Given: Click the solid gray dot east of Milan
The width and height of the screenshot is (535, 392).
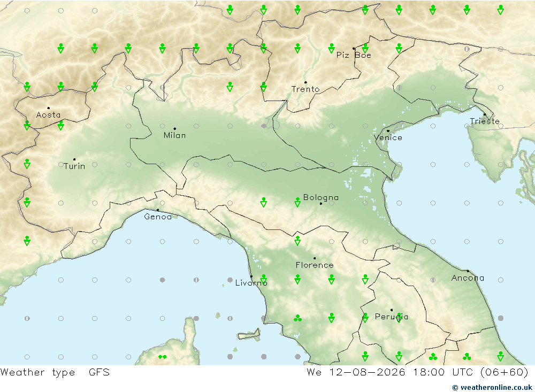Looking at the screenshot, I should click(264, 126).
